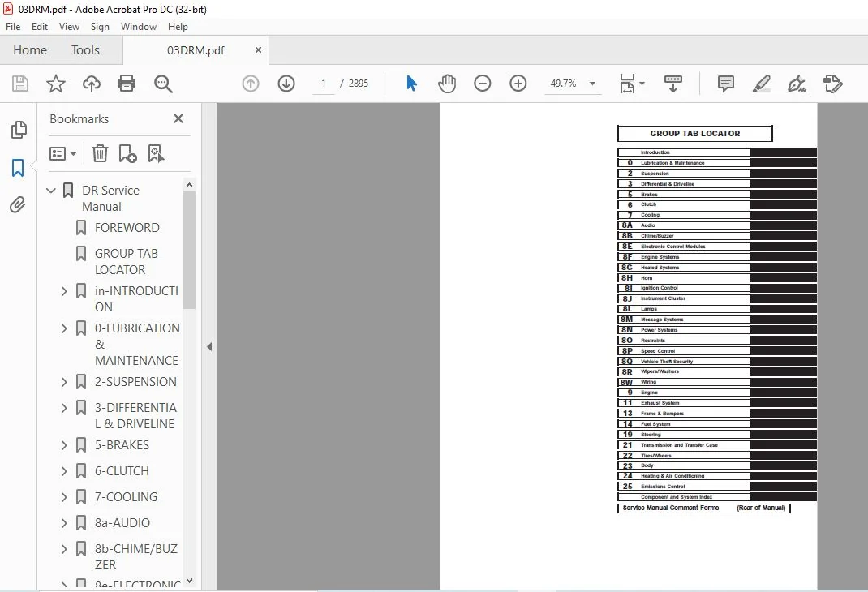Viewport: 868px width, 592px height.
Task: Select the 03DRM.pdf document tab
Action: (x=196, y=50)
